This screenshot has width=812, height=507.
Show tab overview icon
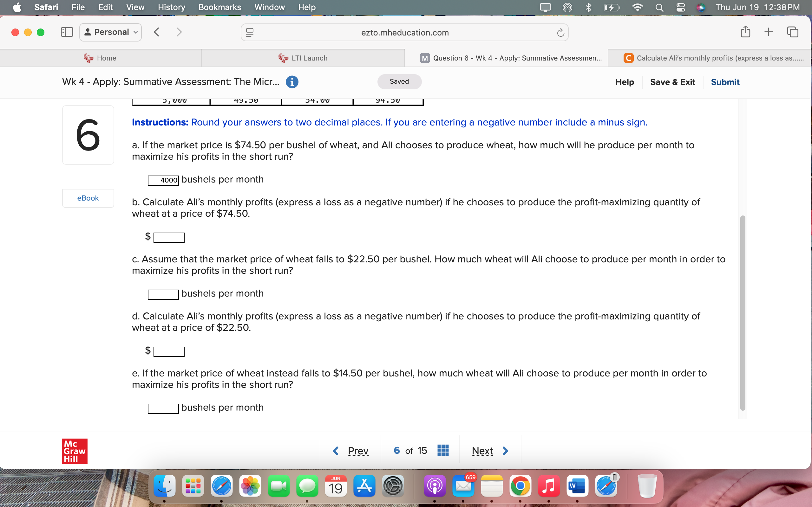[793, 32]
